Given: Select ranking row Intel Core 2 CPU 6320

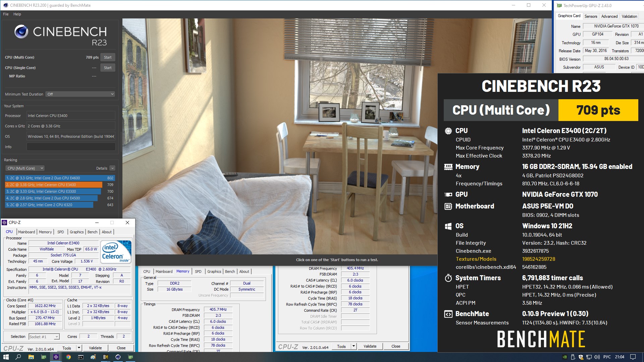Looking at the screenshot, I should coord(60,205).
